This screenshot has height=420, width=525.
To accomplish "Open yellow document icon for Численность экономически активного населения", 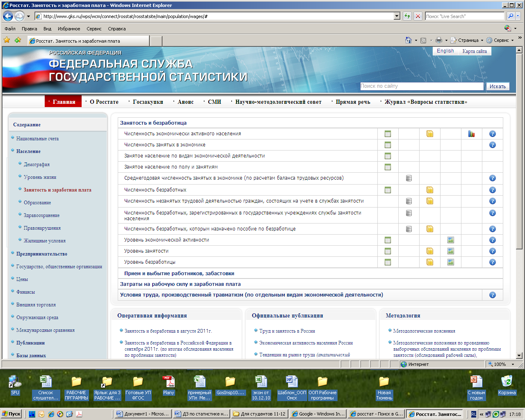I will [x=430, y=134].
